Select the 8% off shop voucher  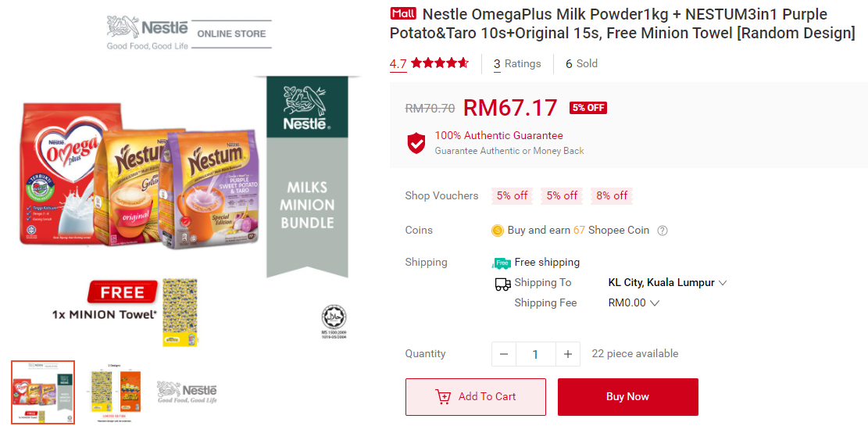612,196
